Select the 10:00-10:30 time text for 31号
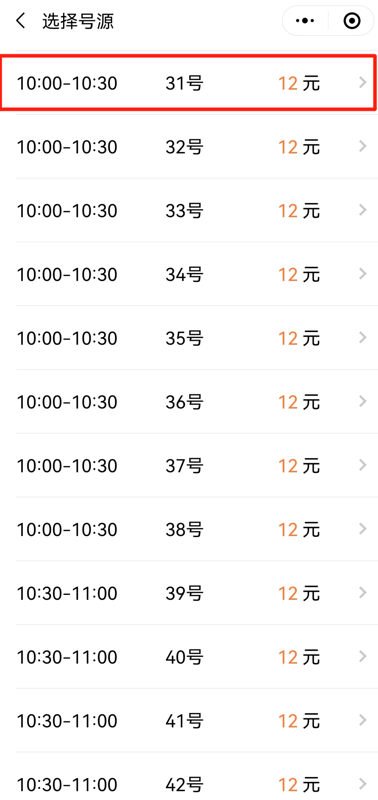The width and height of the screenshot is (378, 800). (x=67, y=83)
